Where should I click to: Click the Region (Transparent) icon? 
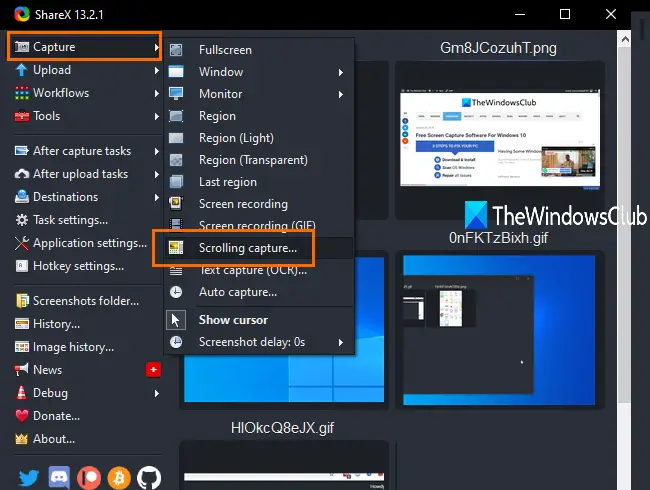176,160
